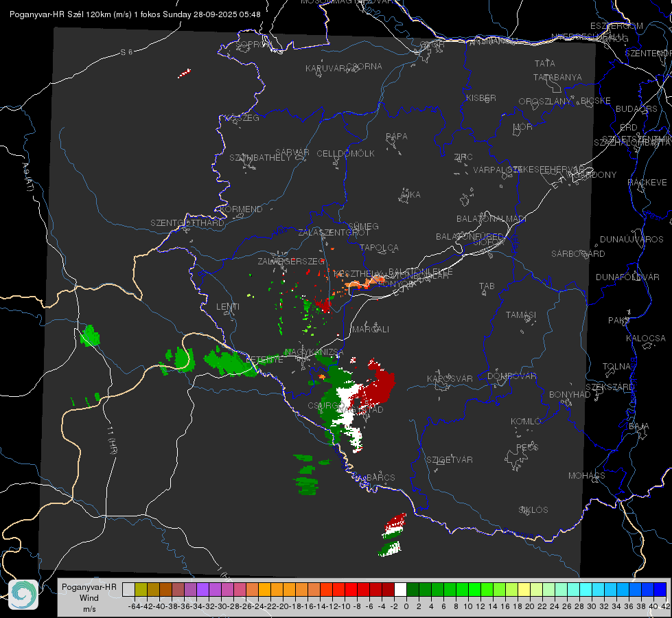Click the RACKEVE label
Screen dimensions: 672x618
[647, 183]
